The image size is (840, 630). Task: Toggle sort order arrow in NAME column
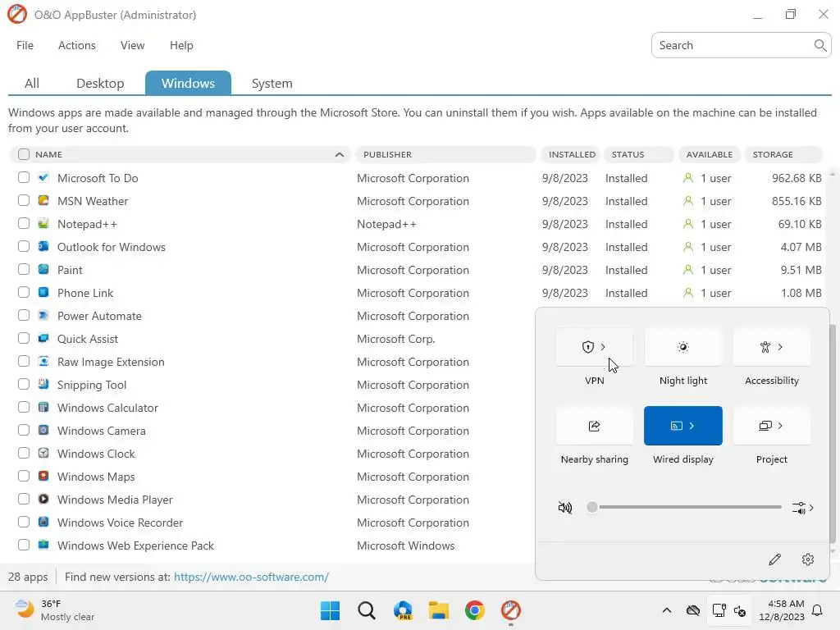tap(340, 154)
